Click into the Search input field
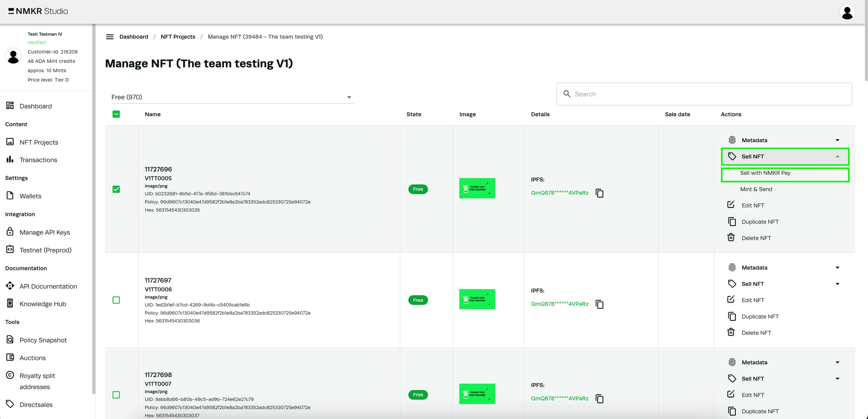Viewport: 868px width, 419px height. coord(708,94)
